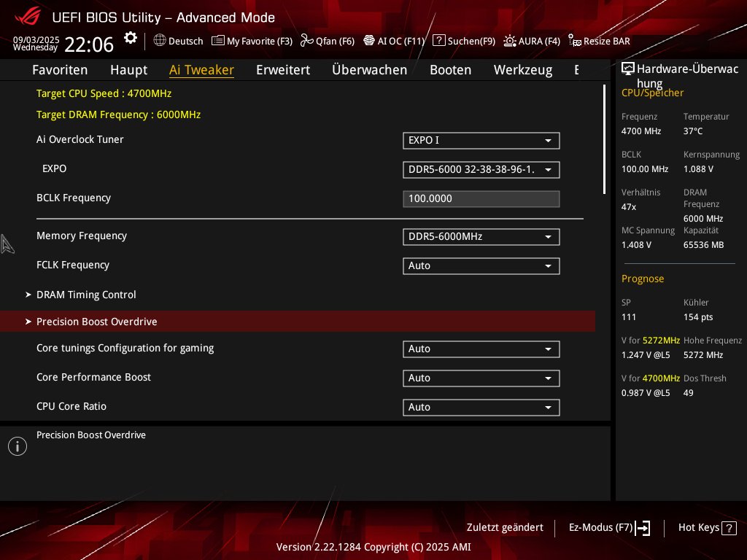This screenshot has width=747, height=560.
Task: Open the Ai Overclock Tuner dropdown
Action: [481, 141]
